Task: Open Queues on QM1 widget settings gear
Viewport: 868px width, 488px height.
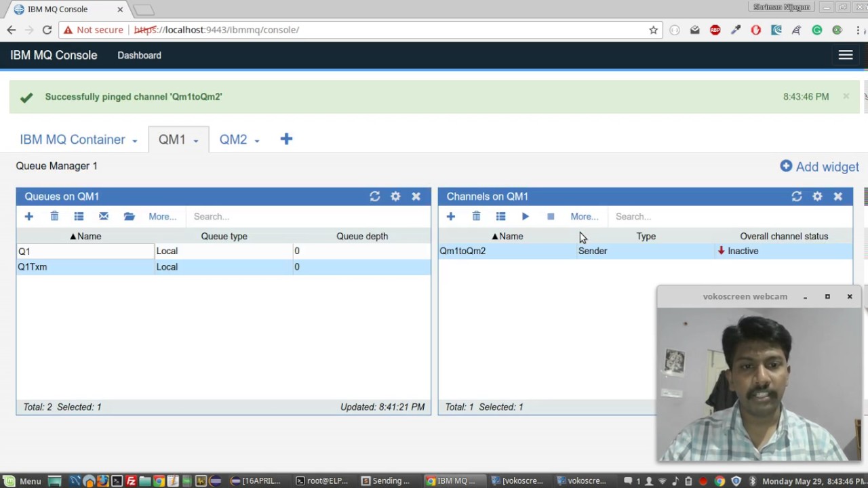Action: click(395, 197)
